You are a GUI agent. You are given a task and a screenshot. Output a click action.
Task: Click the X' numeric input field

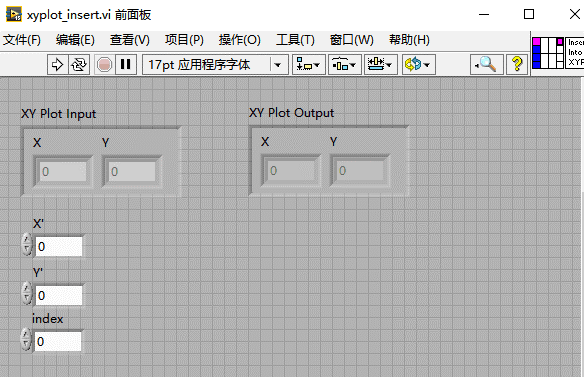tap(59, 246)
